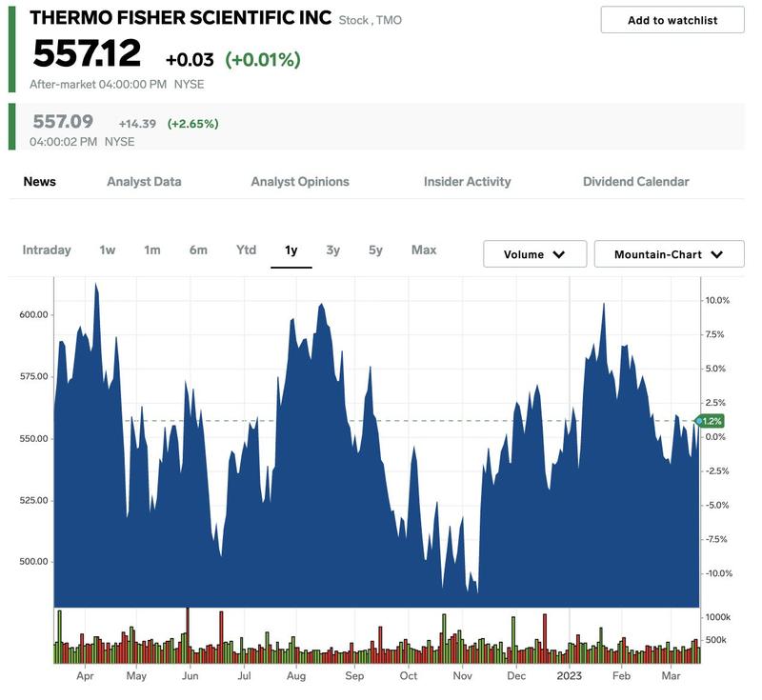Click the after-market price 557.12
The image size is (762, 700).
point(87,53)
